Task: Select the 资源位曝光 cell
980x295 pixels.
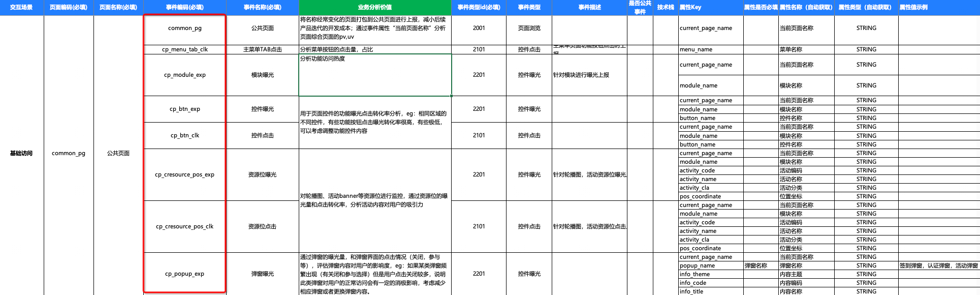Action: pos(263,174)
